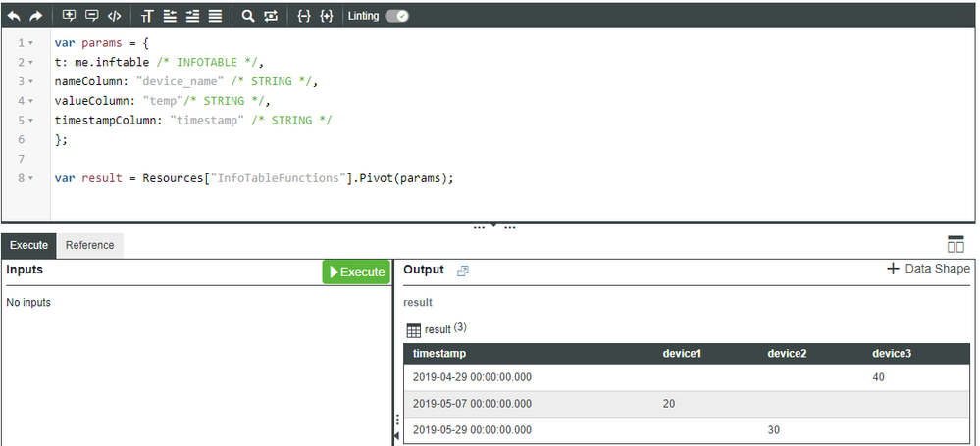Place cursor on "device_name" string

coord(180,81)
